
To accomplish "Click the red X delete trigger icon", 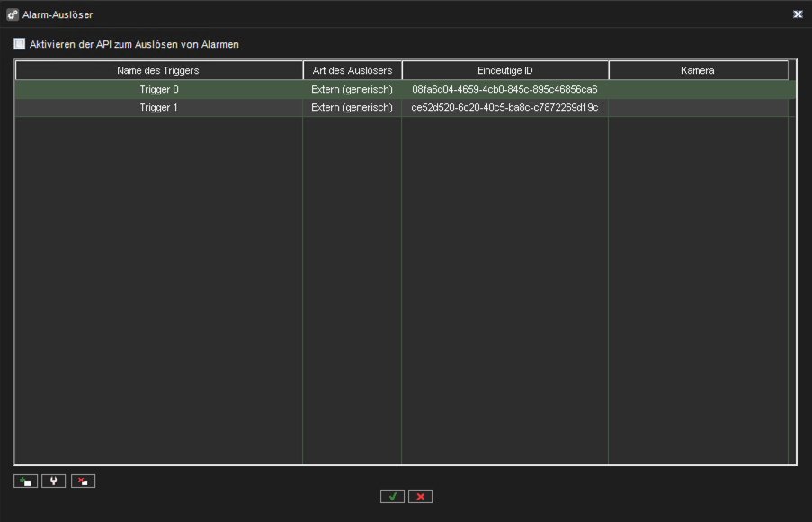I will tap(82, 481).
